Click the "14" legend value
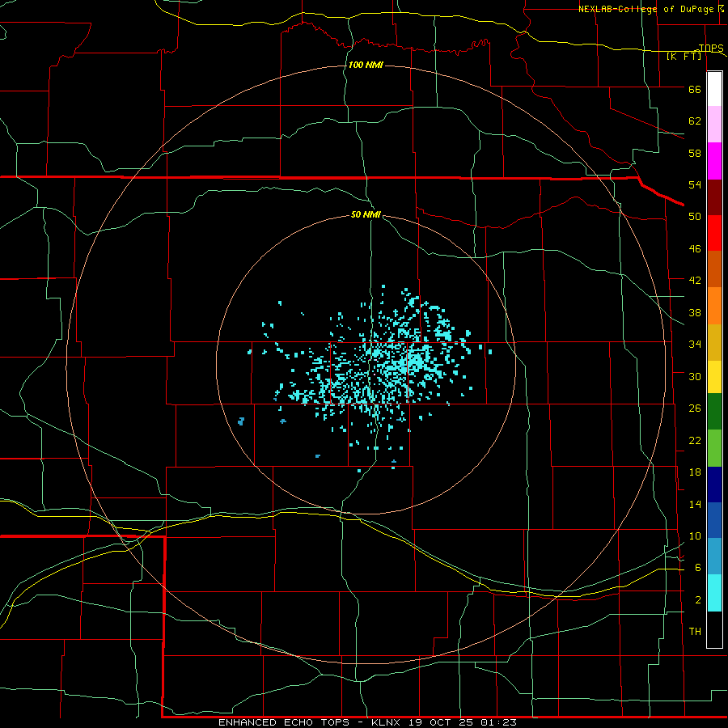The height and width of the screenshot is (728, 728). (695, 504)
